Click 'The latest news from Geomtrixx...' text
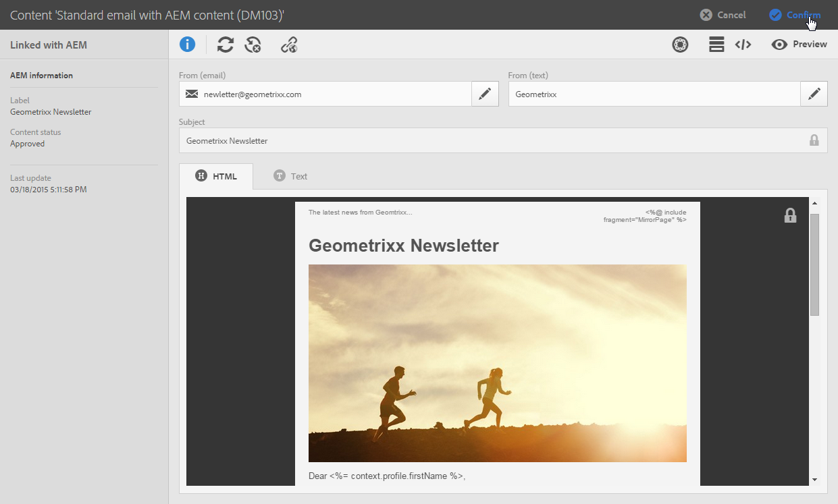Screen dimensions: 838x504 360,213
